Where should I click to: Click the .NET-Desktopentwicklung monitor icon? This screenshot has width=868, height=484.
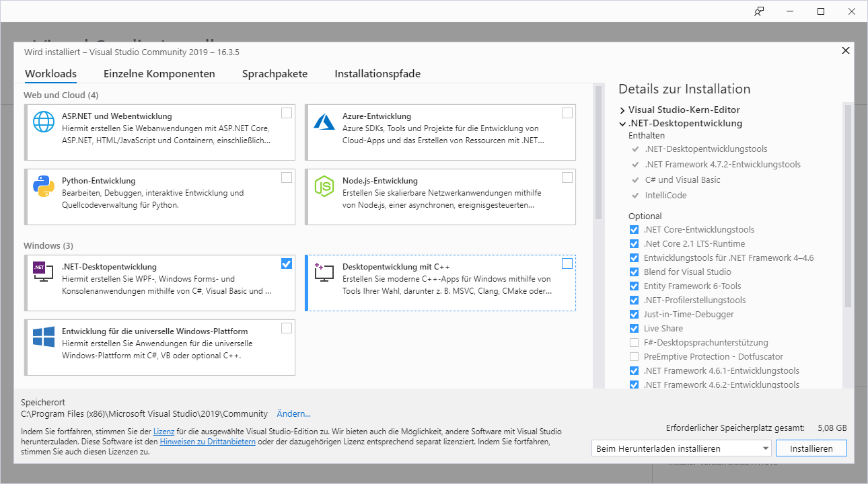point(43,272)
